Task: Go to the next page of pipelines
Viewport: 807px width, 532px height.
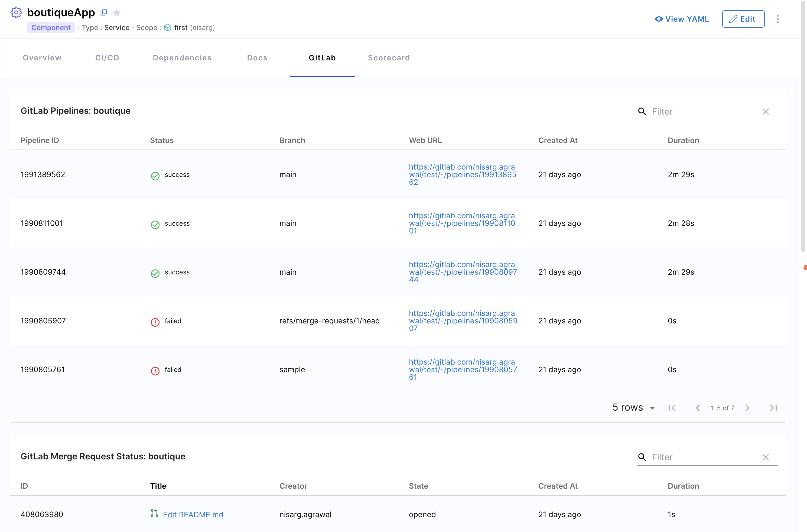Action: tap(747, 408)
